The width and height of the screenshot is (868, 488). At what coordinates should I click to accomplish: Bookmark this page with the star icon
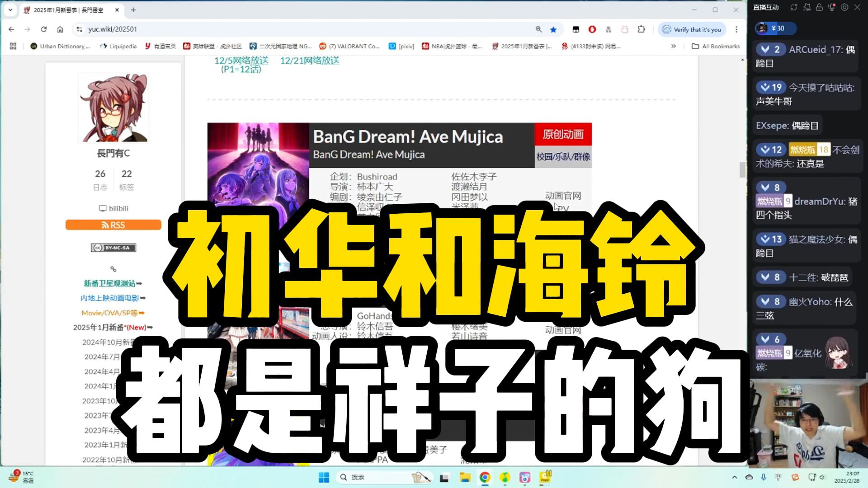(553, 29)
